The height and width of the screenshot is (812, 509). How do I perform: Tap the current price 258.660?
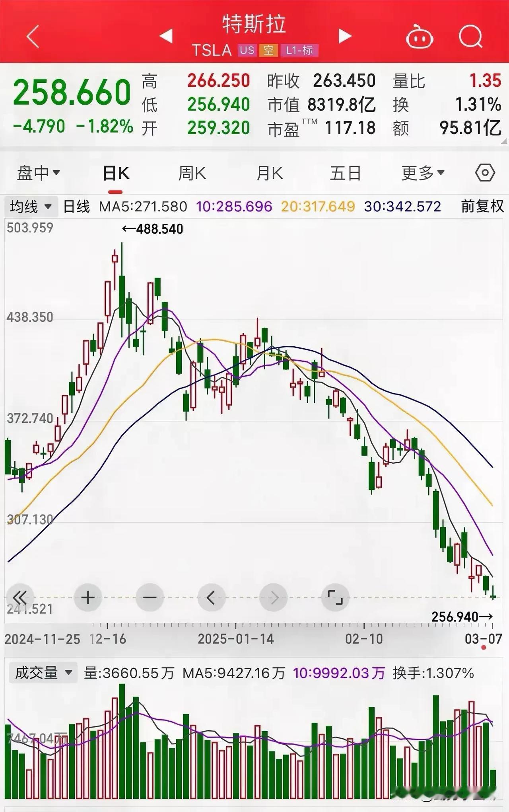tap(72, 92)
